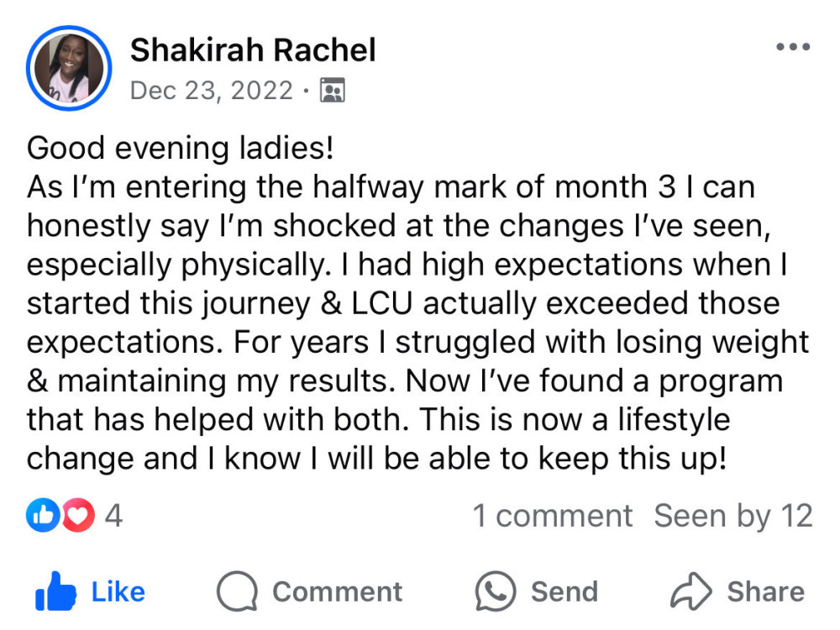Click the speech bubble Comment icon
Screen dimensions: 840x630
click(x=237, y=591)
